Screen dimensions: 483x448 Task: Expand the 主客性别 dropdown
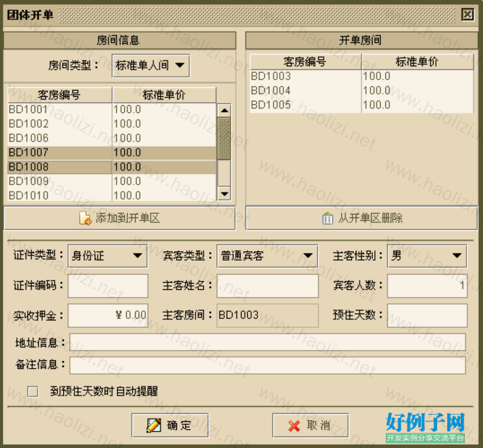[427, 256]
